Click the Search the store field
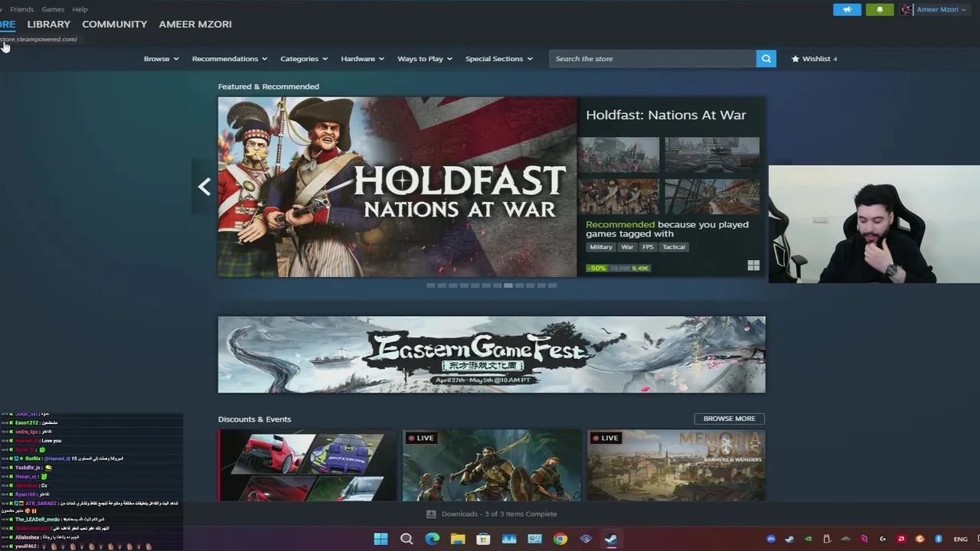This screenshot has height=551, width=980. pyautogui.click(x=652, y=59)
